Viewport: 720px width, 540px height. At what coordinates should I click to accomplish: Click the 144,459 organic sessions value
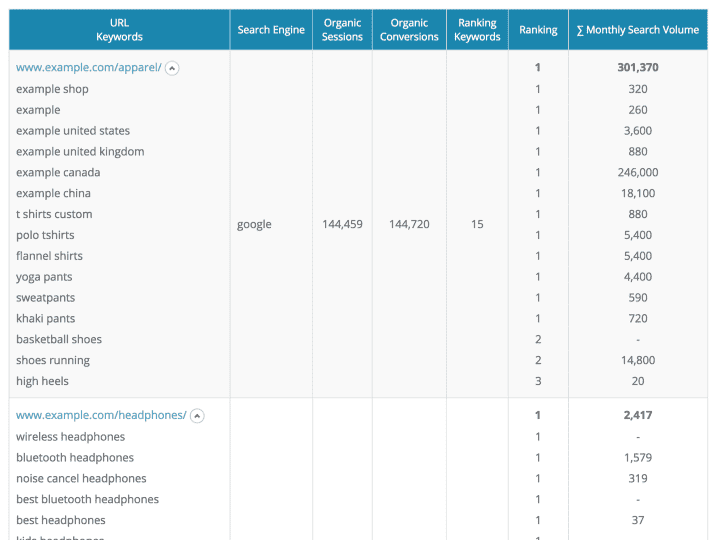pyautogui.click(x=342, y=225)
